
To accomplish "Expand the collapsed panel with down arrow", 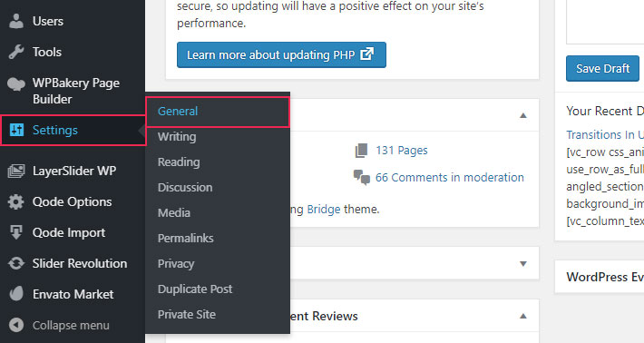I will pyautogui.click(x=523, y=264).
